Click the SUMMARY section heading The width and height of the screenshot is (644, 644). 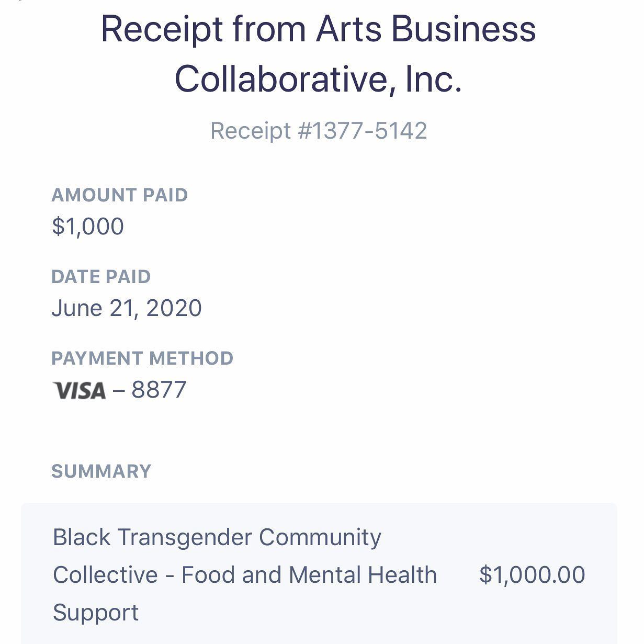coord(101,471)
